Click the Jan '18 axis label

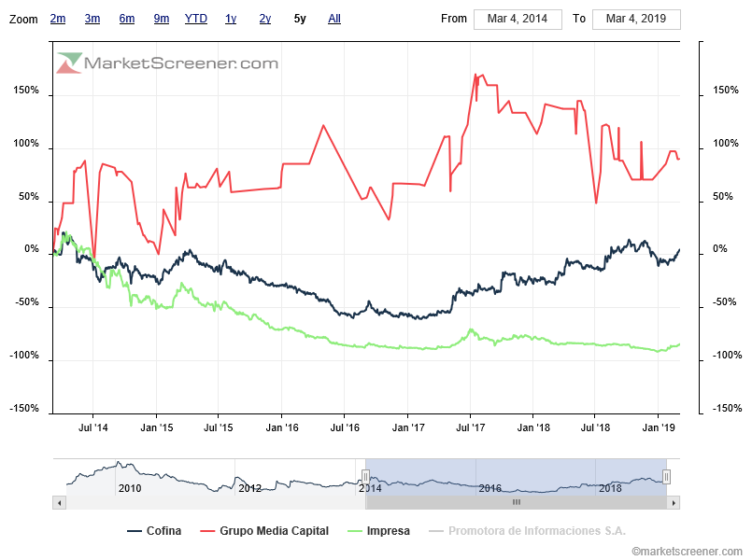[533, 427]
